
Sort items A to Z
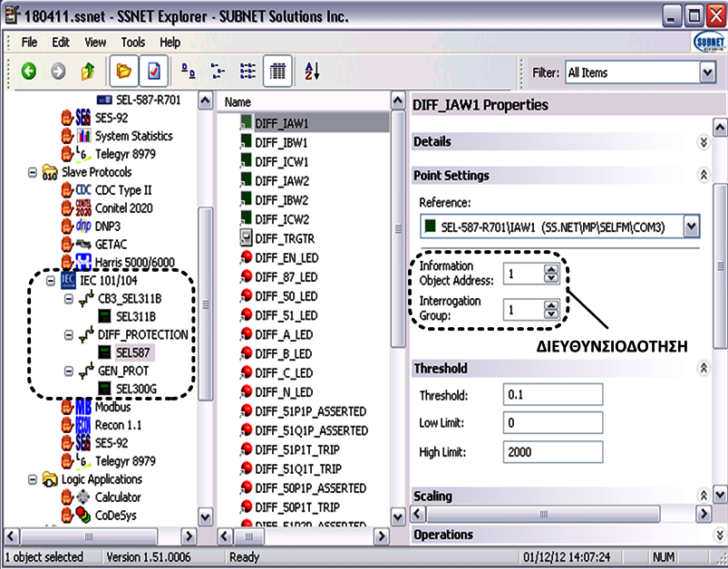[312, 71]
